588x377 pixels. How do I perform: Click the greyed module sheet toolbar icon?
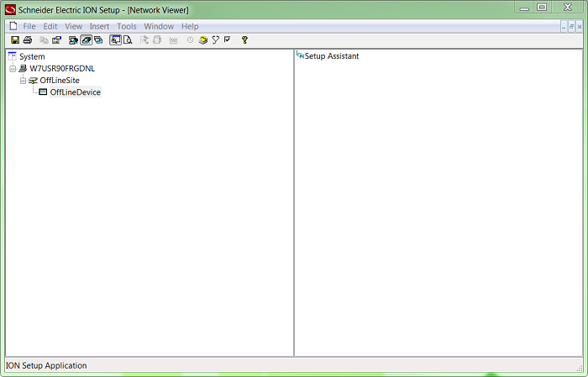[158, 39]
